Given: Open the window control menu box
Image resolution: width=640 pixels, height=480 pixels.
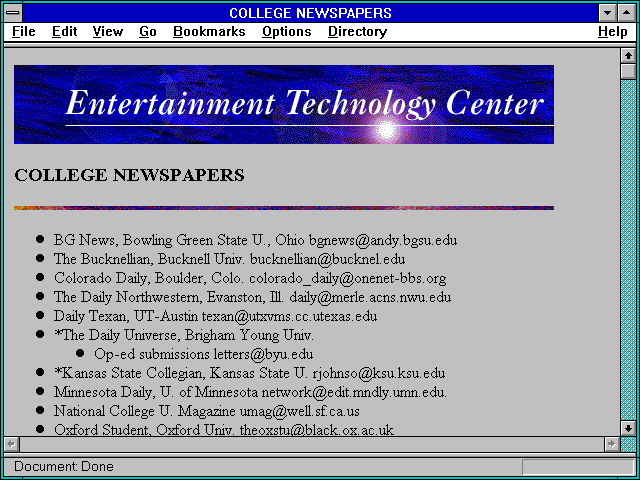Looking at the screenshot, I should point(13,13).
